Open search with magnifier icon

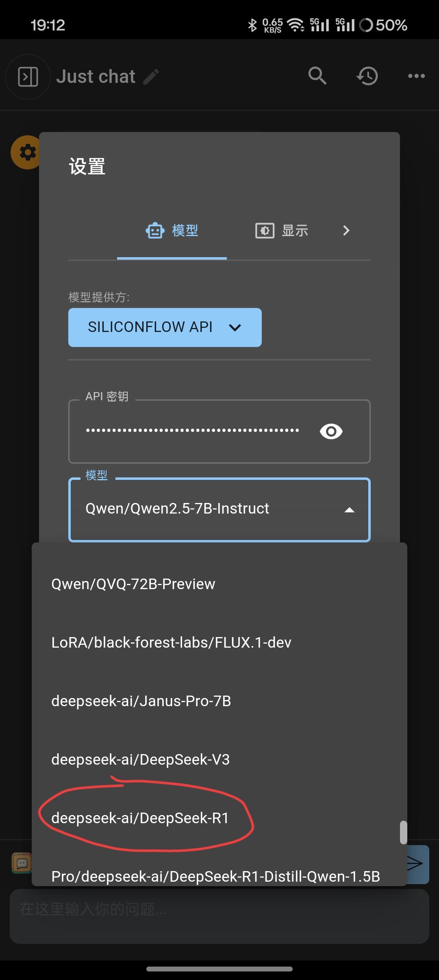point(317,76)
